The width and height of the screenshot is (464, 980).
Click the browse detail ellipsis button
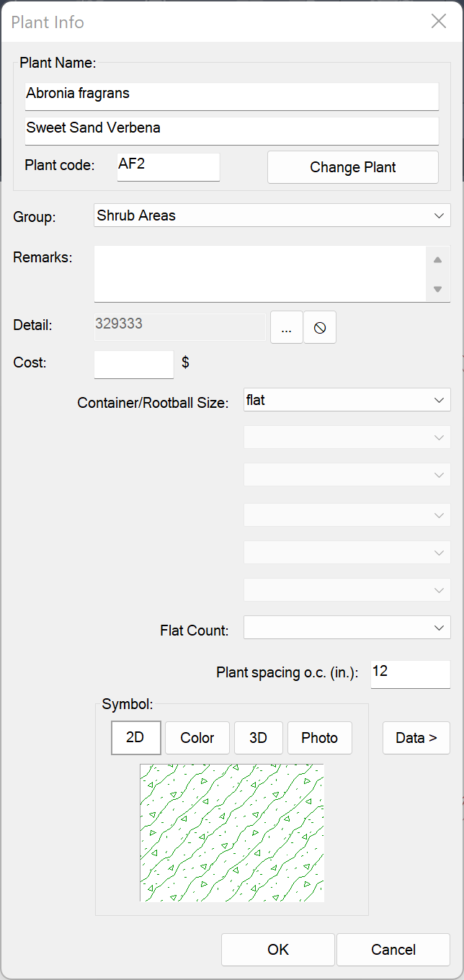[x=287, y=328]
